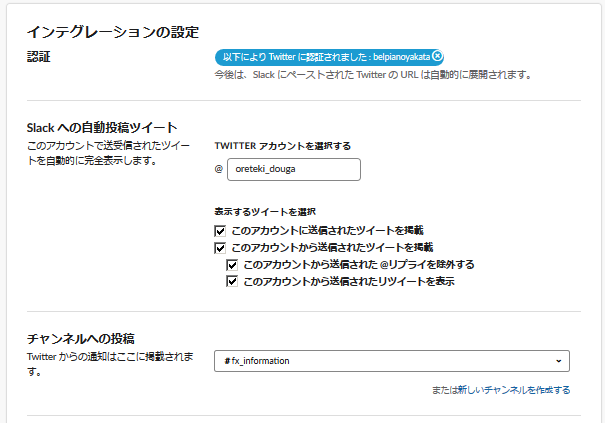
Task: Remove the belpianoyakata Twitter authentication via the x icon
Action: point(437,56)
